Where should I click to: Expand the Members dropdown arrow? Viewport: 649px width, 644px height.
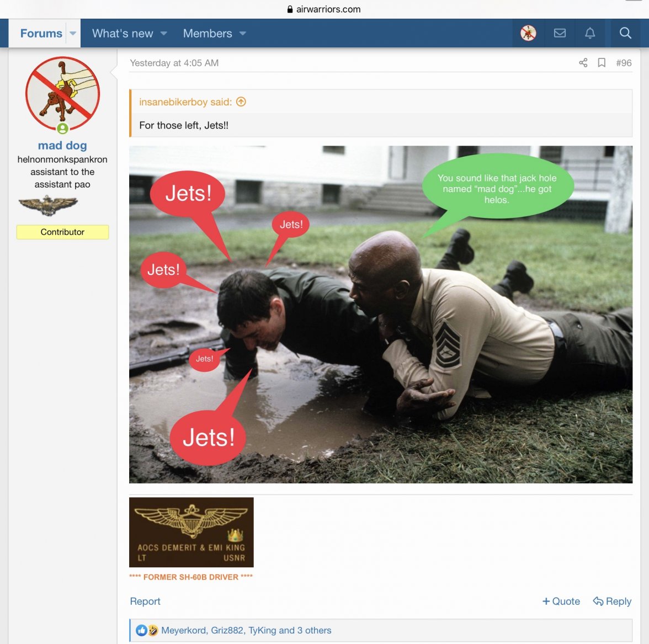[x=243, y=33]
